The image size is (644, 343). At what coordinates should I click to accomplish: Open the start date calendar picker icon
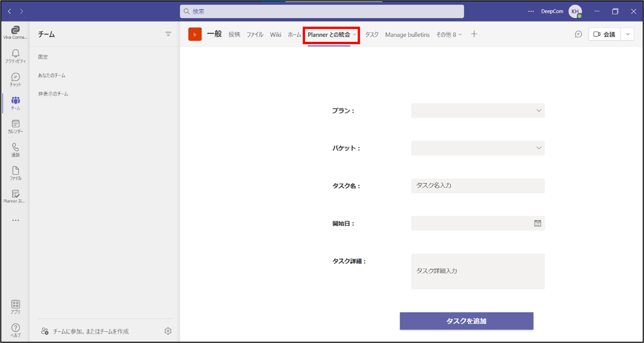tap(537, 223)
